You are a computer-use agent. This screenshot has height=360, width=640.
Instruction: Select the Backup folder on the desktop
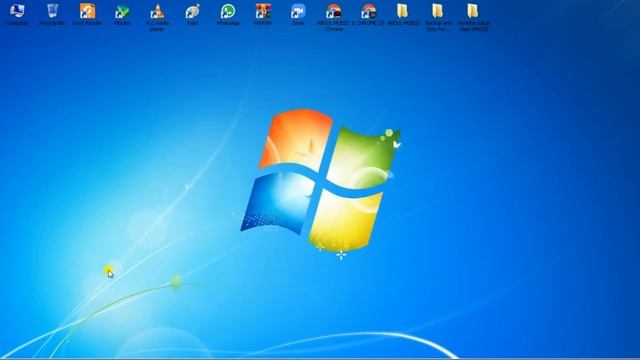tap(438, 11)
